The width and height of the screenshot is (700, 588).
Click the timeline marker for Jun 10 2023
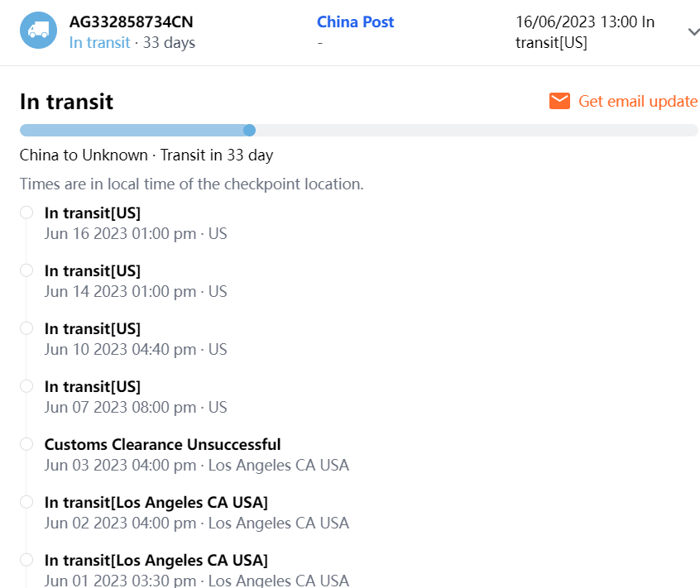coord(26,328)
